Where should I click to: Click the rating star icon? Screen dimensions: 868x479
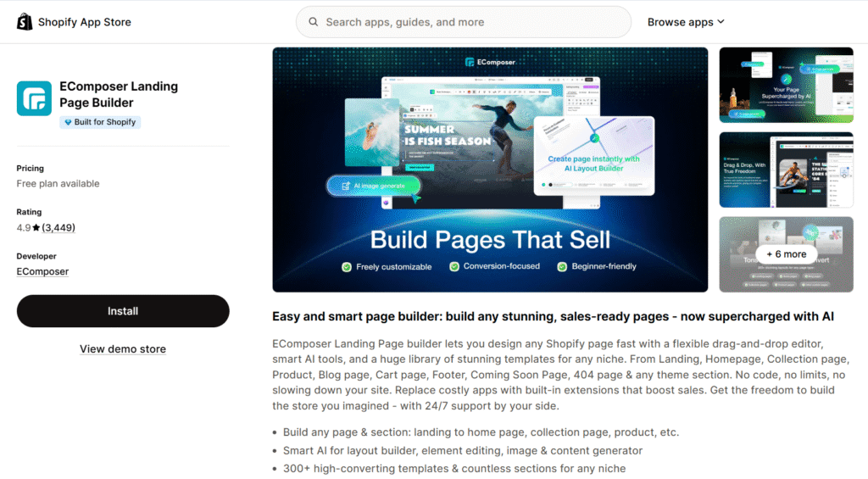36,227
